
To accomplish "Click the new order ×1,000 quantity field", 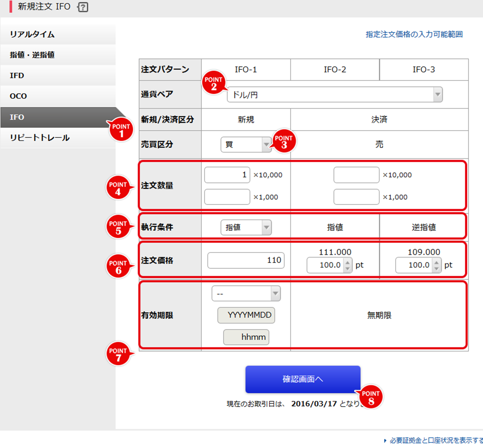I will (x=227, y=197).
